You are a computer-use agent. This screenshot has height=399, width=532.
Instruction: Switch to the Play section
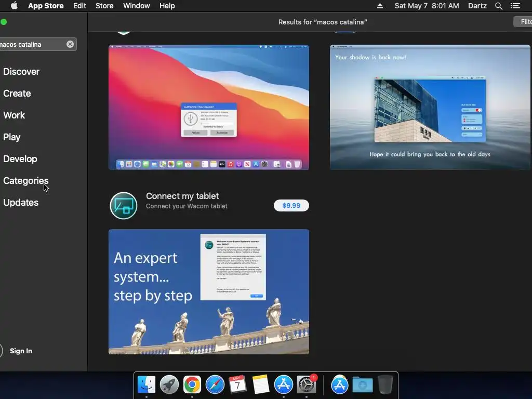point(12,137)
